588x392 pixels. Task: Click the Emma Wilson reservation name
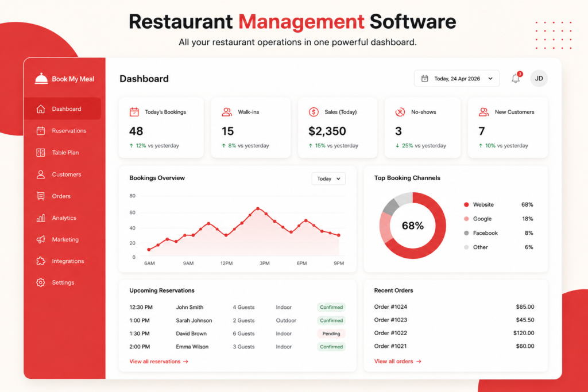pyautogui.click(x=192, y=347)
